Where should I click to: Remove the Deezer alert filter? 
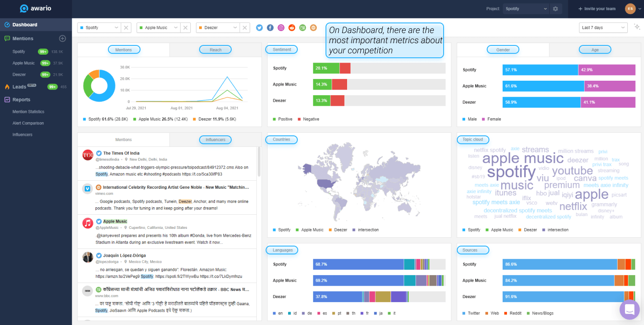(x=245, y=27)
